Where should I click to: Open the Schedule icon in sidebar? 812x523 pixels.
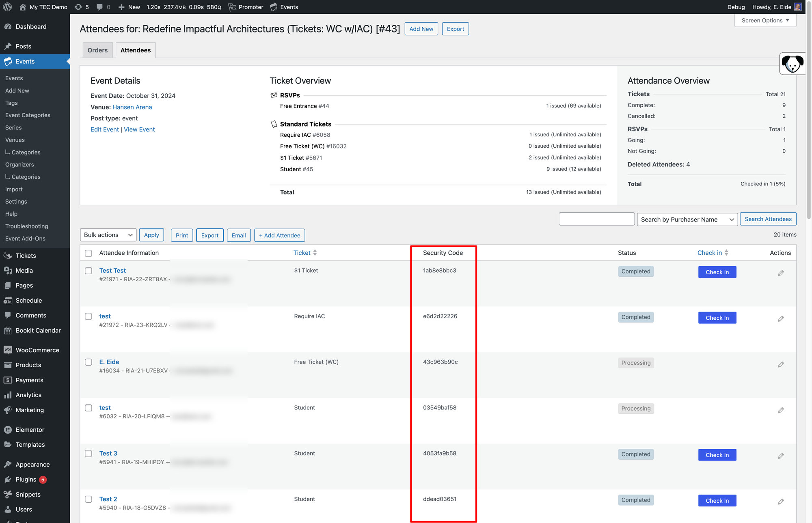click(x=8, y=301)
